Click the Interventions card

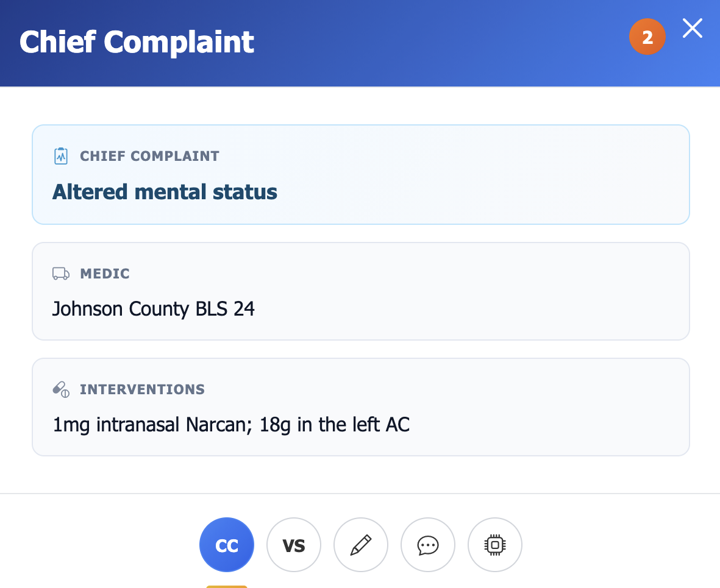[360, 406]
